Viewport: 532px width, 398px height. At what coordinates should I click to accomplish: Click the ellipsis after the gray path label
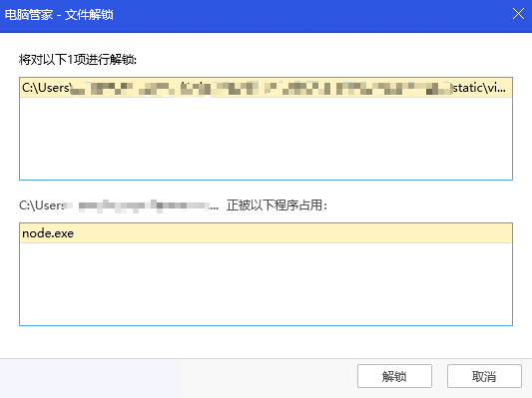(214, 207)
